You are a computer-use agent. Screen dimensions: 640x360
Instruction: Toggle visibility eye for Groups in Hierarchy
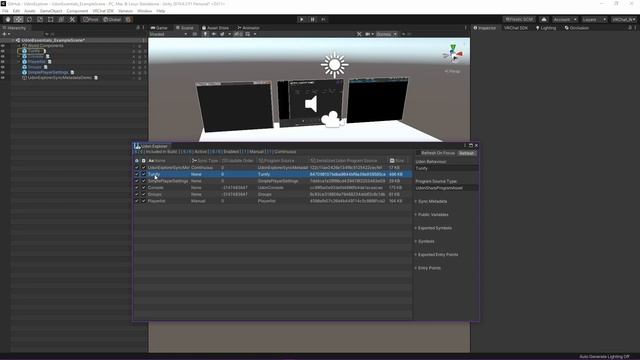tap(3, 67)
